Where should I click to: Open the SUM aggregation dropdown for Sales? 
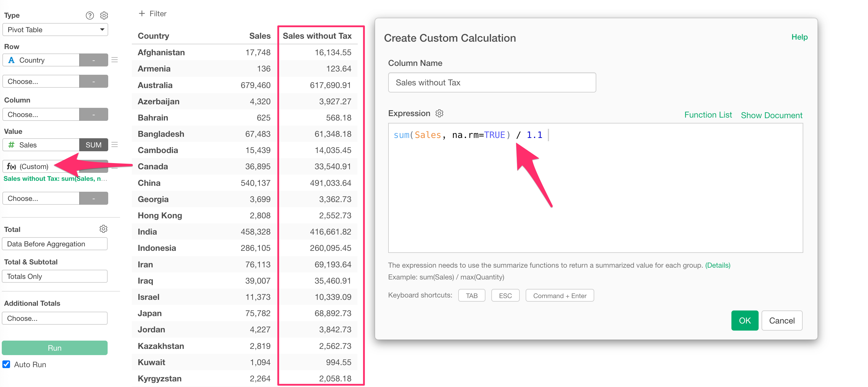[93, 145]
